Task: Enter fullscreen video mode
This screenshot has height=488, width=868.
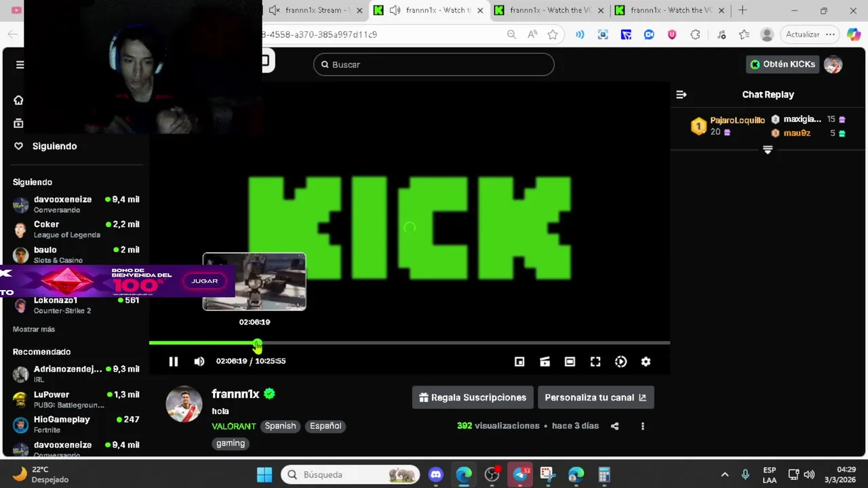Action: coord(595,362)
